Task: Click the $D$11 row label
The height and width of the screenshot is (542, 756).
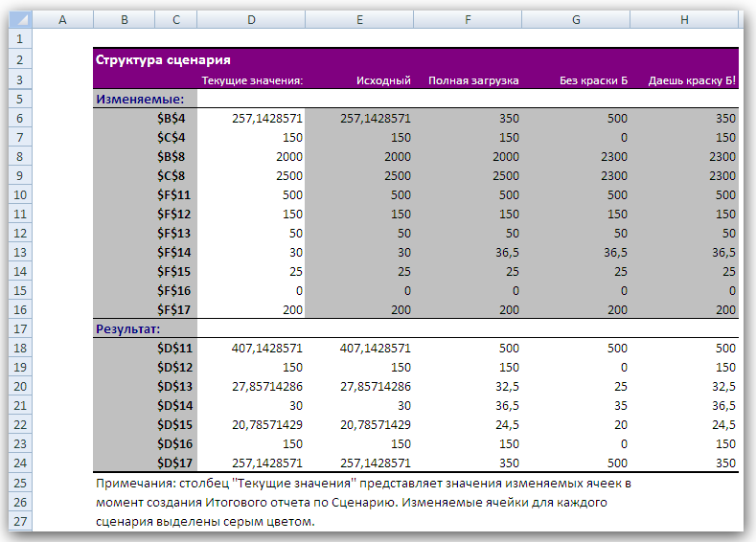Action: coord(174,349)
